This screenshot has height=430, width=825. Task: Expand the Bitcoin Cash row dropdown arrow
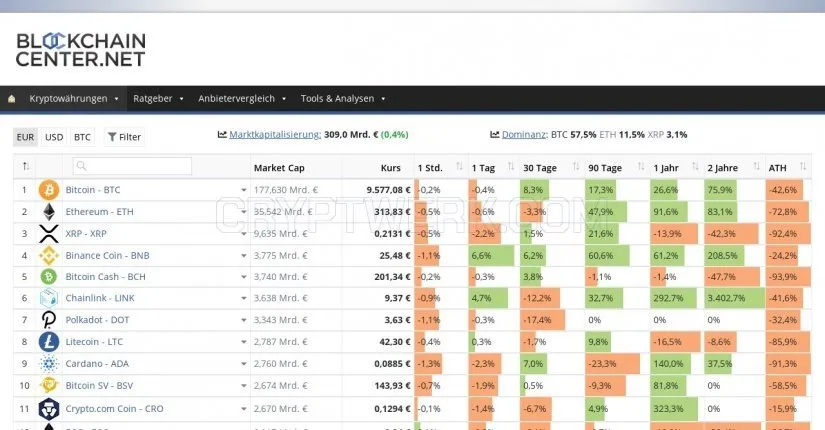pyautogui.click(x=244, y=277)
